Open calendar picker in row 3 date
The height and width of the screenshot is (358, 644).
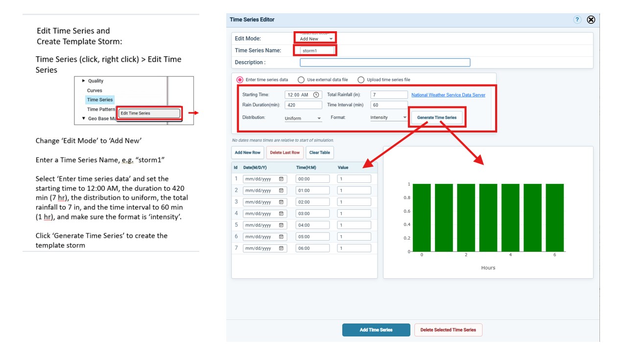click(x=281, y=202)
